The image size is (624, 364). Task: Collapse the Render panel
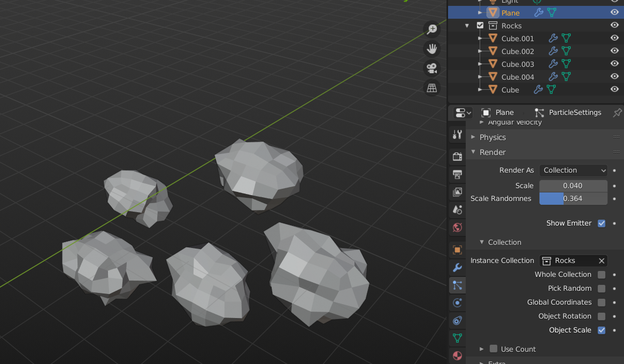click(473, 152)
